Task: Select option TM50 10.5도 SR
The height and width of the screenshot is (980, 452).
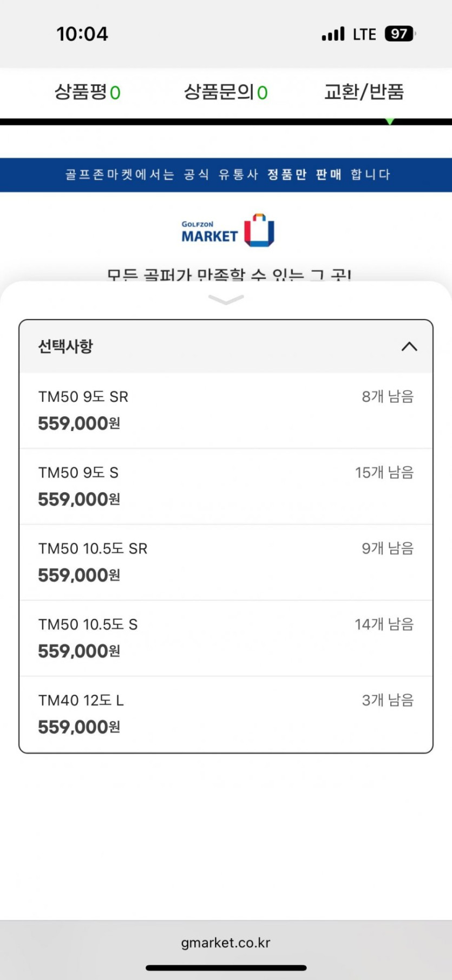Action: 226,562
